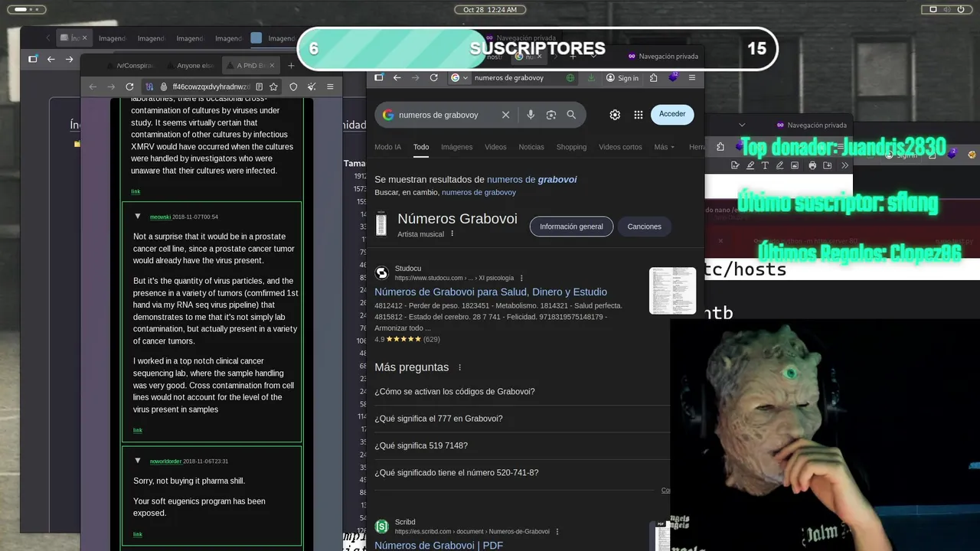Bookmark the onion page with the star
Image resolution: width=980 pixels, height=551 pixels.
pyautogui.click(x=273, y=86)
